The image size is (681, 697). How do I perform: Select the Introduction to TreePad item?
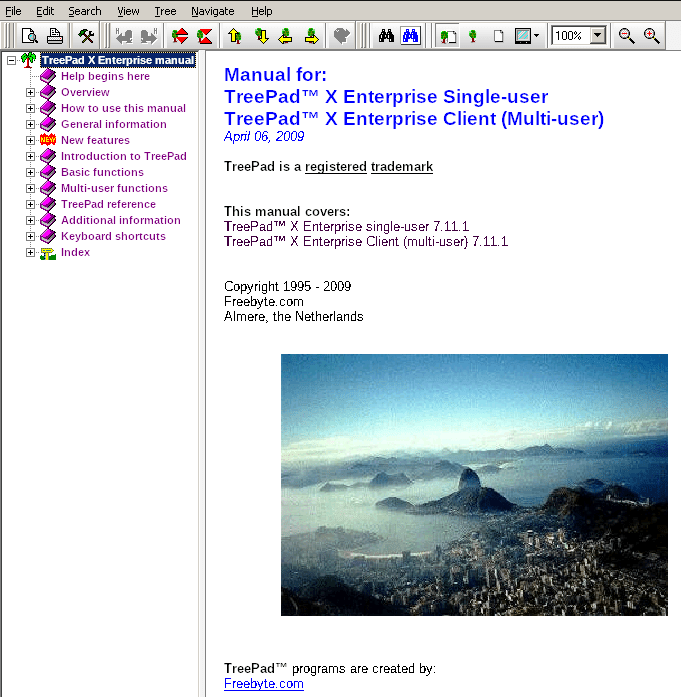tap(124, 156)
